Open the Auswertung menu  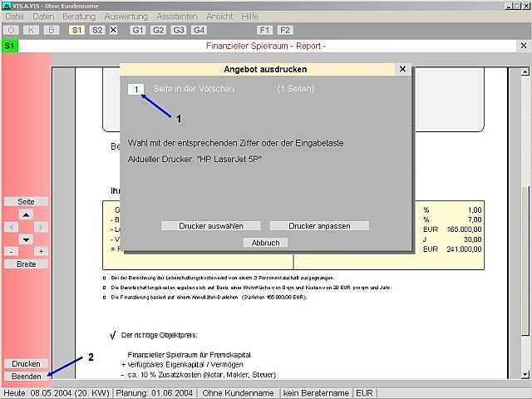point(125,17)
